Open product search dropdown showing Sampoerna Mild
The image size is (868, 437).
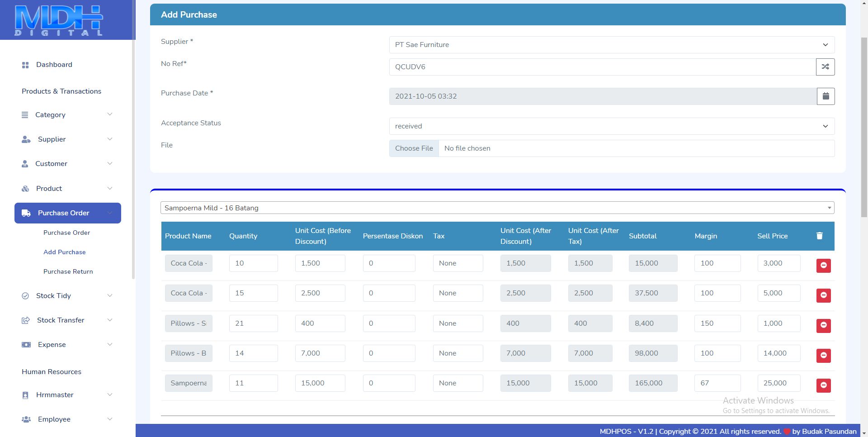pyautogui.click(x=497, y=208)
